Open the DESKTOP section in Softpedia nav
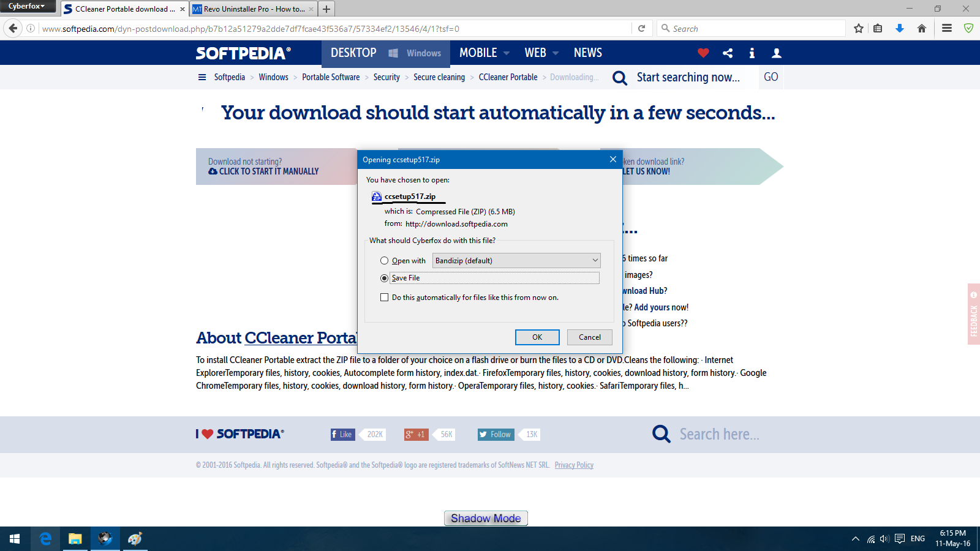 click(x=353, y=53)
